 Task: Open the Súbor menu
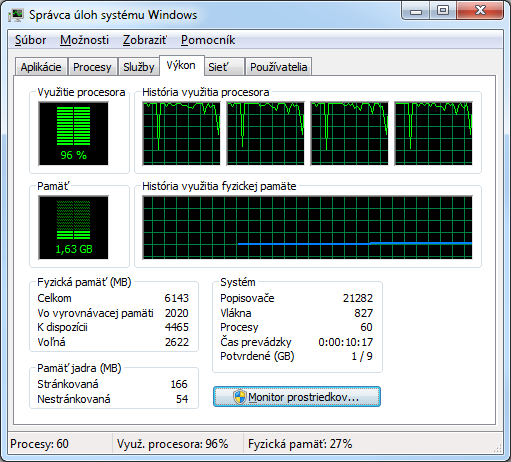pos(30,40)
